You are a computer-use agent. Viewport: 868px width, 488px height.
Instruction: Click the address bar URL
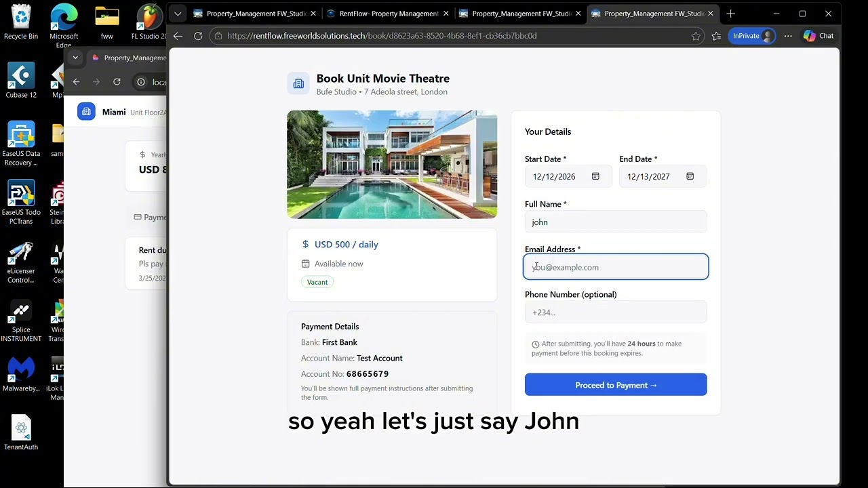tap(382, 36)
